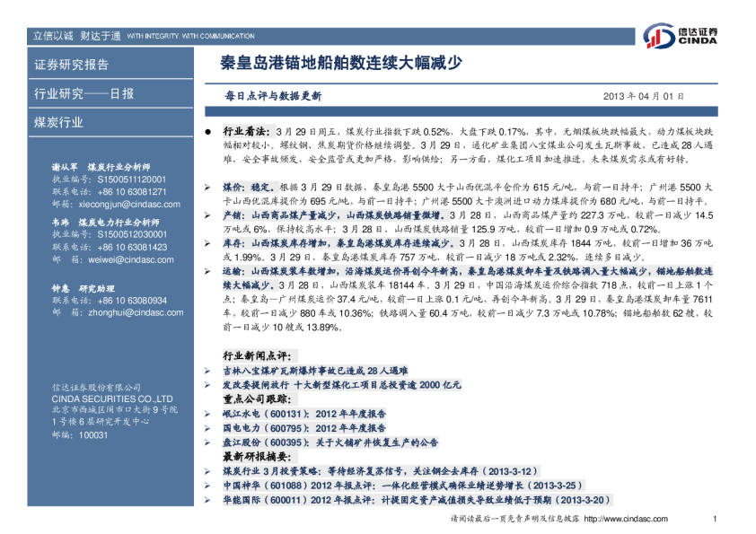Select the 证券研究报告 sidebar header
Image resolution: width=756 pixels, height=534 pixels.
pyautogui.click(x=72, y=65)
